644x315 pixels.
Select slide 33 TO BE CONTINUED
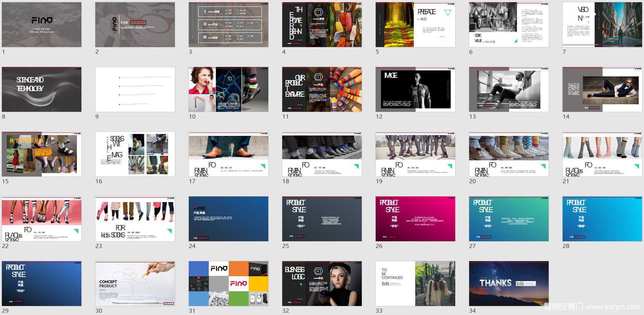(415, 283)
